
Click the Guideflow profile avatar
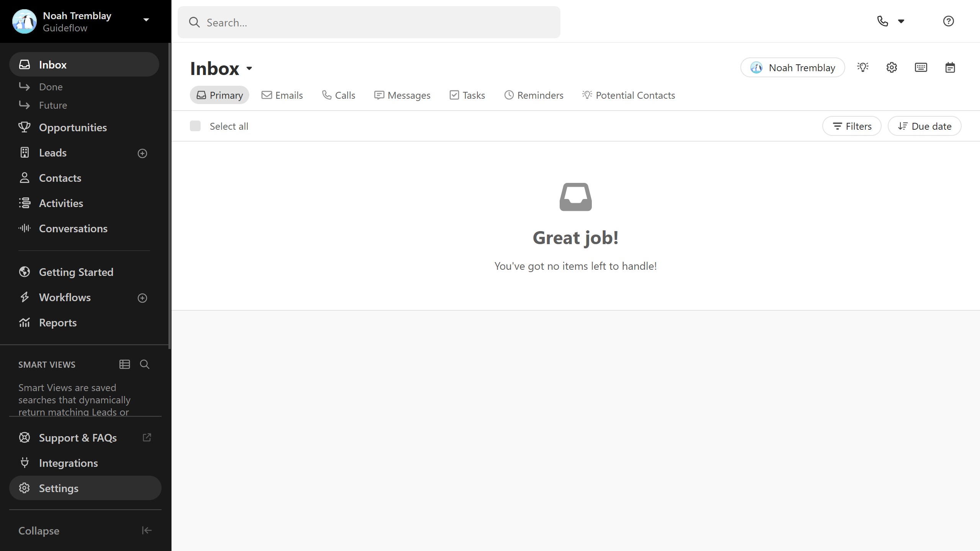24,21
